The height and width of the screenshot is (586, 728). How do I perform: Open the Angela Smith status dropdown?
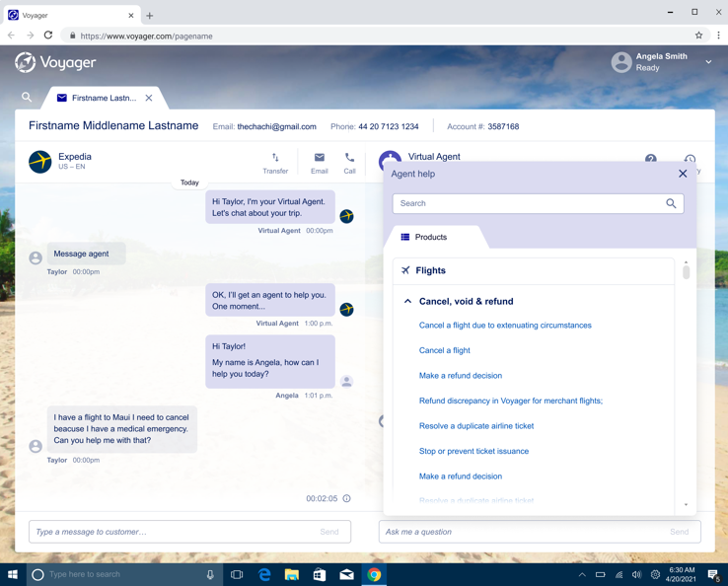pos(708,62)
